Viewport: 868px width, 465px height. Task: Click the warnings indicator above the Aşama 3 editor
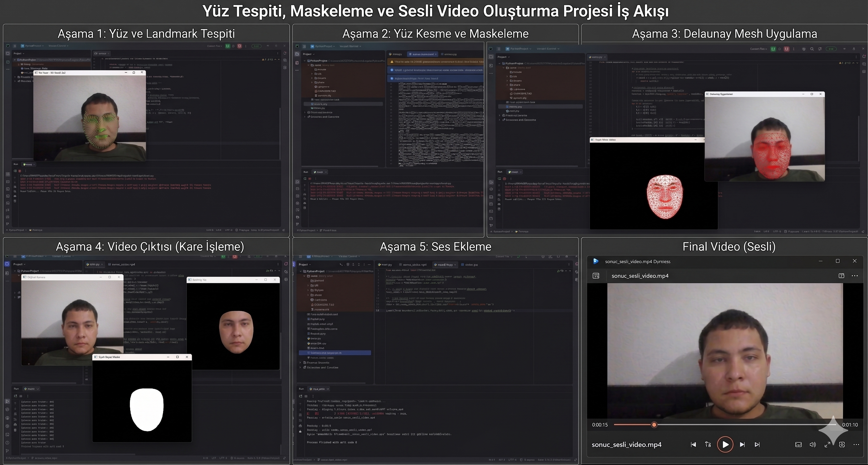(x=845, y=63)
